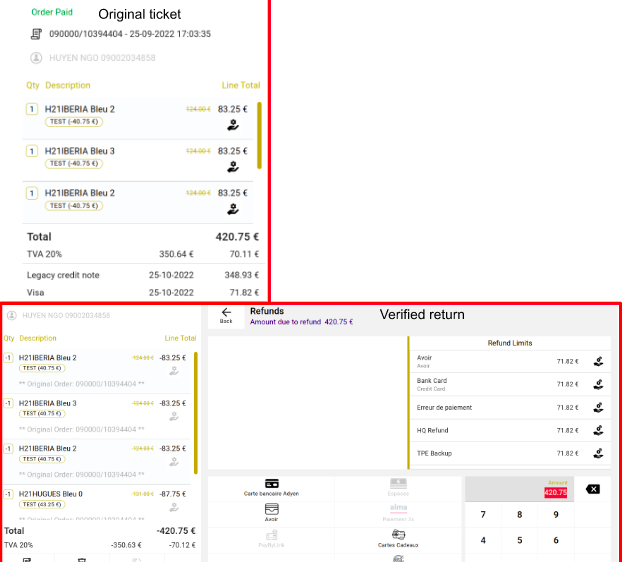This screenshot has width=627, height=570.
Task: Click the receipt icon beside order number
Action: pyautogui.click(x=36, y=34)
